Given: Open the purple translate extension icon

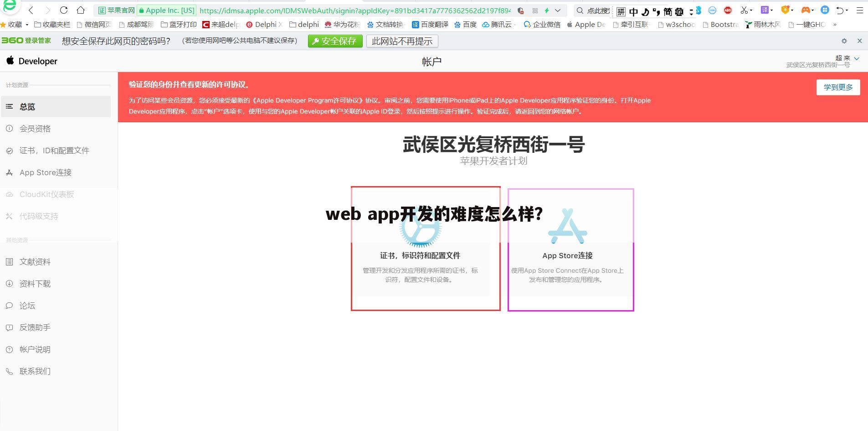Looking at the screenshot, I should pos(765,10).
